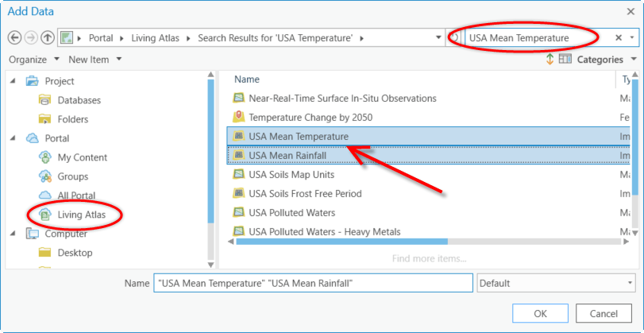Collapse the Portal tree node
Image resolution: width=644 pixels, height=333 pixels.
[13, 138]
